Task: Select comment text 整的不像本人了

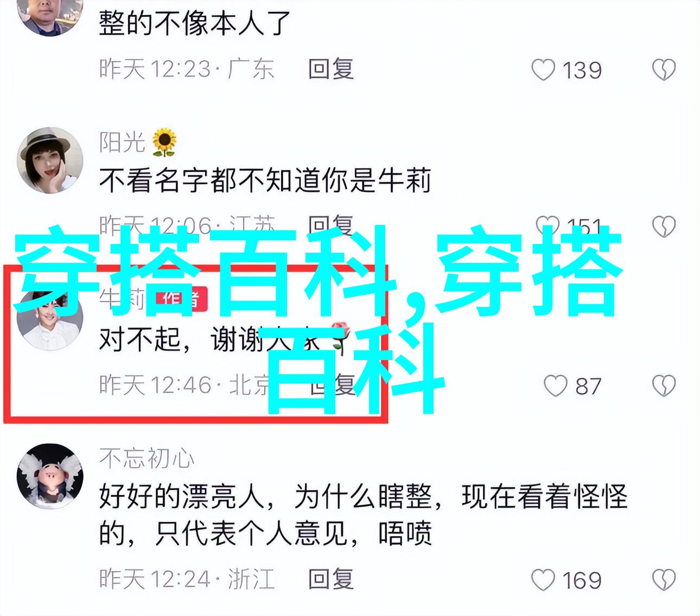Action: (195, 23)
